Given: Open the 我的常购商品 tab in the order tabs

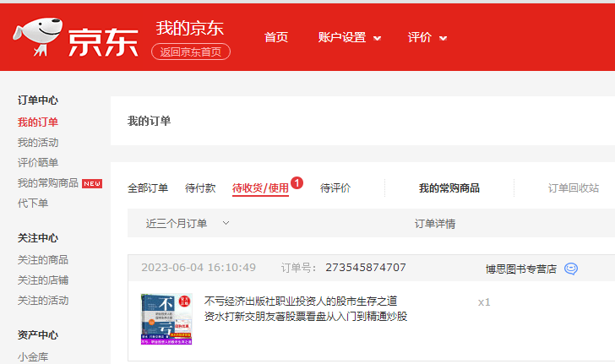Looking at the screenshot, I should coord(449,187).
